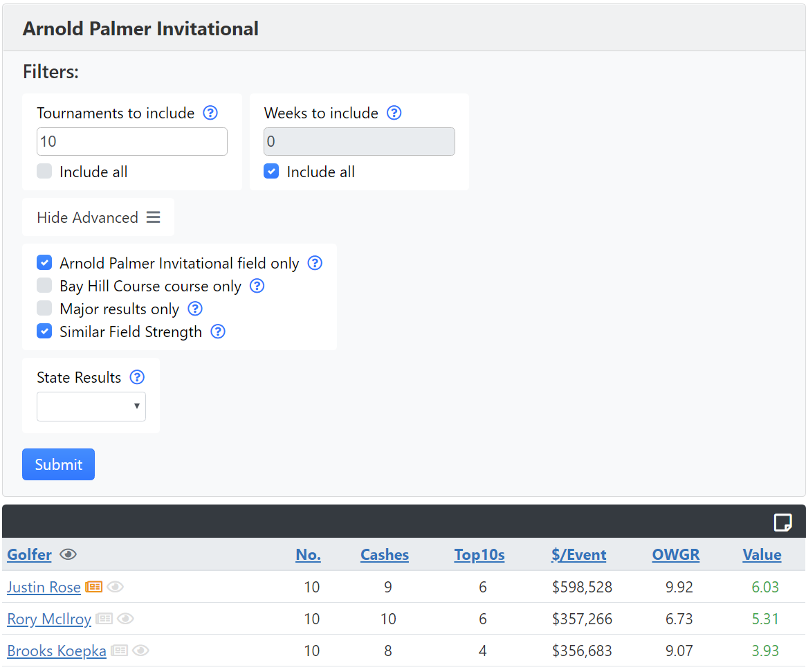This screenshot has width=806, height=672.
Task: Enable Major results only checkbox
Action: (44, 308)
